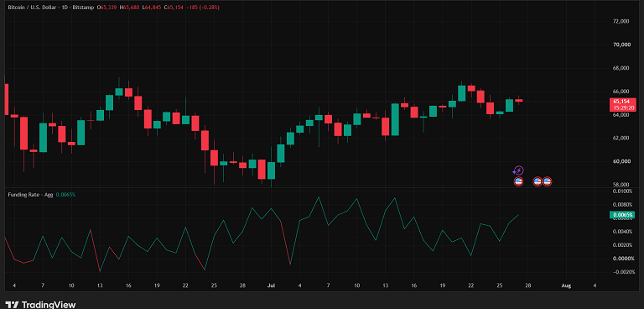Click the 28 date right of 25 on time axis
The image size is (644, 309).
pos(528,285)
